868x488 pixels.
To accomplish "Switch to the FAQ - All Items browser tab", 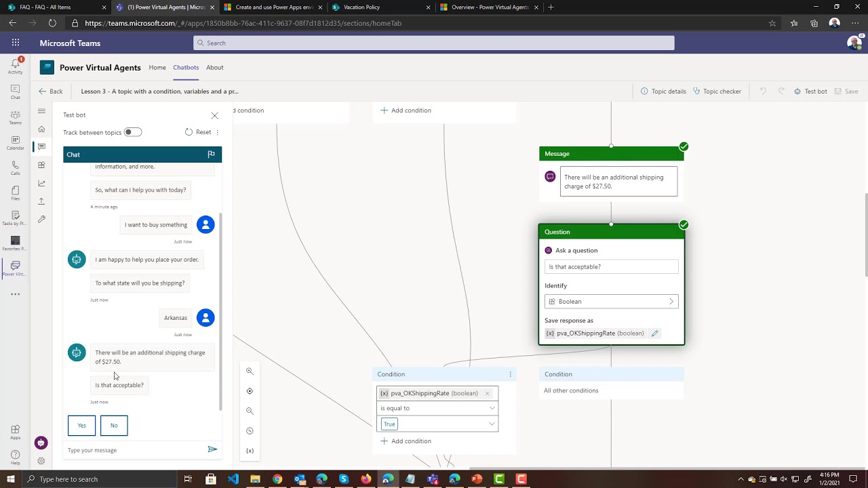I will pyautogui.click(x=56, y=7).
